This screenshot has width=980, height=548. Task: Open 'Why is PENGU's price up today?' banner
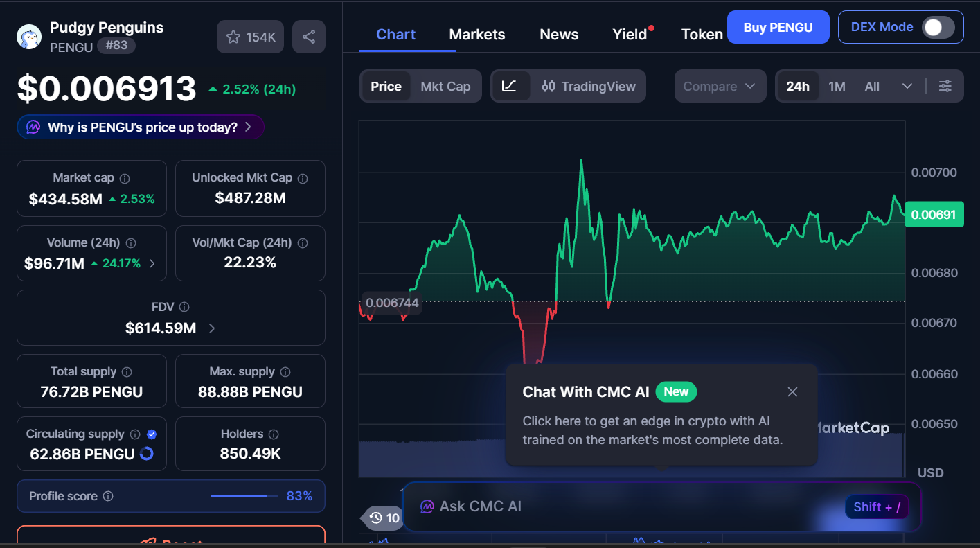pos(140,127)
